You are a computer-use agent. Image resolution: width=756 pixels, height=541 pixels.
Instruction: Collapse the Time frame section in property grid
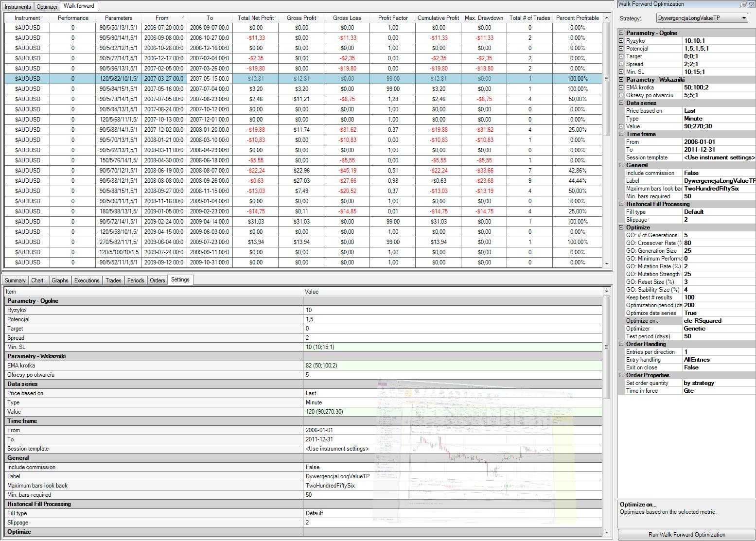point(621,134)
